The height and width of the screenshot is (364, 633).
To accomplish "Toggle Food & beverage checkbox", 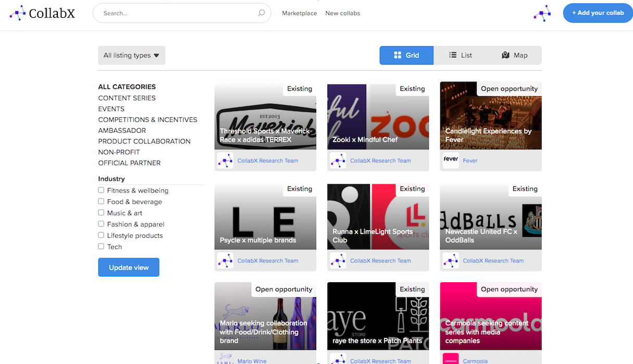I will [x=101, y=202].
